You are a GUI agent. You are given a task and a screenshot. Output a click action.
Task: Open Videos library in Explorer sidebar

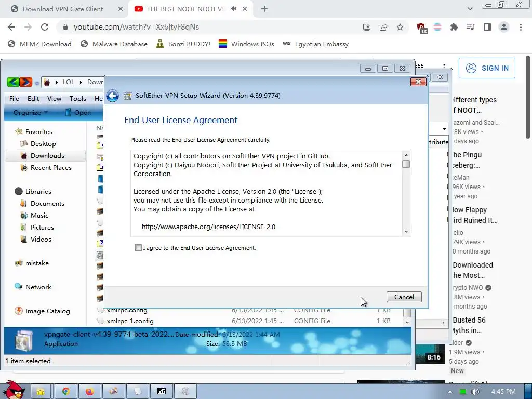tap(41, 239)
